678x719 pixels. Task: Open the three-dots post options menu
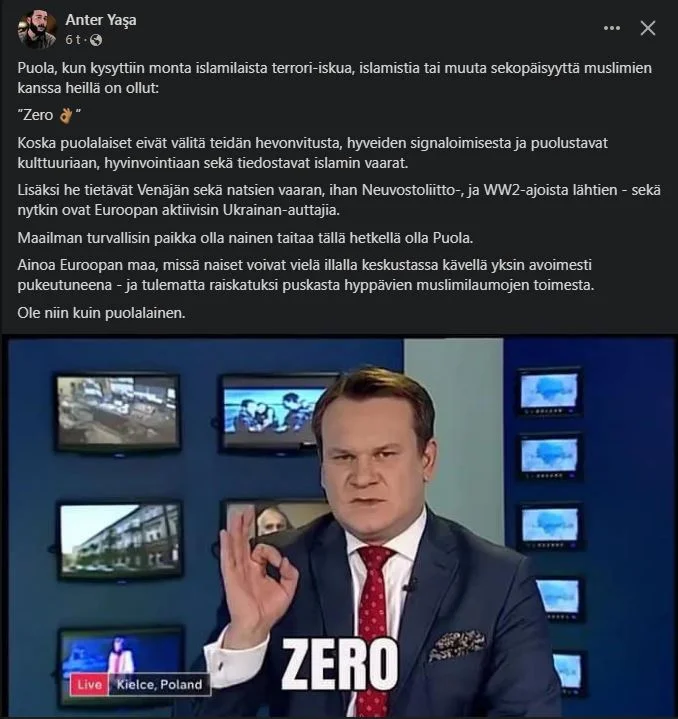[x=612, y=28]
